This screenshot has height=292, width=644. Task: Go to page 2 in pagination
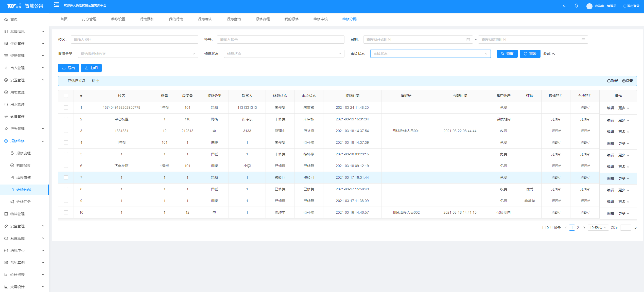[578, 228]
